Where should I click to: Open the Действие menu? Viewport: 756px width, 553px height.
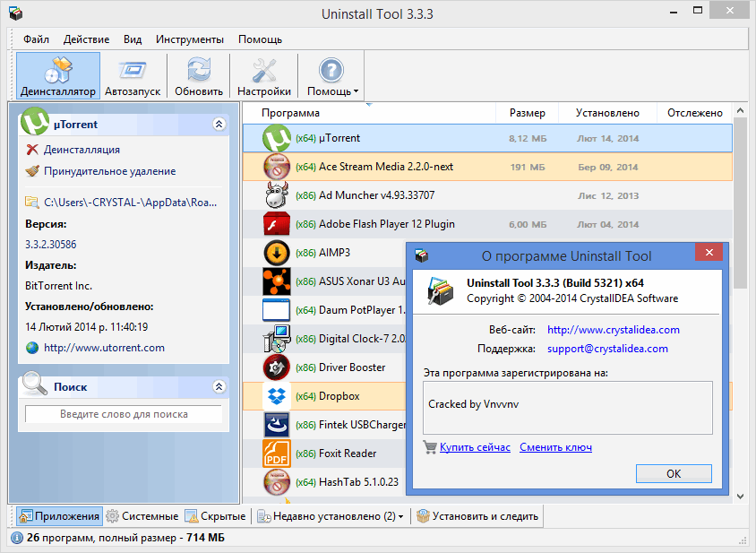pos(86,39)
